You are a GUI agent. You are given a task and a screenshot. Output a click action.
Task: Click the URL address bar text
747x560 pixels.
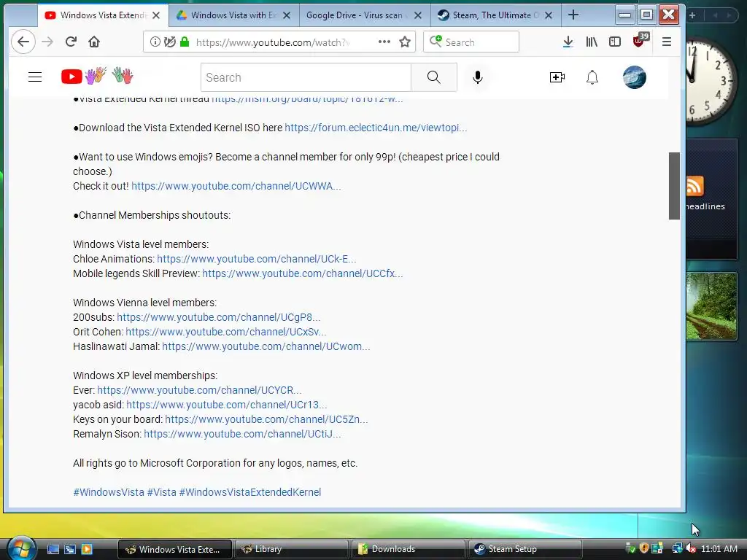pos(273,42)
